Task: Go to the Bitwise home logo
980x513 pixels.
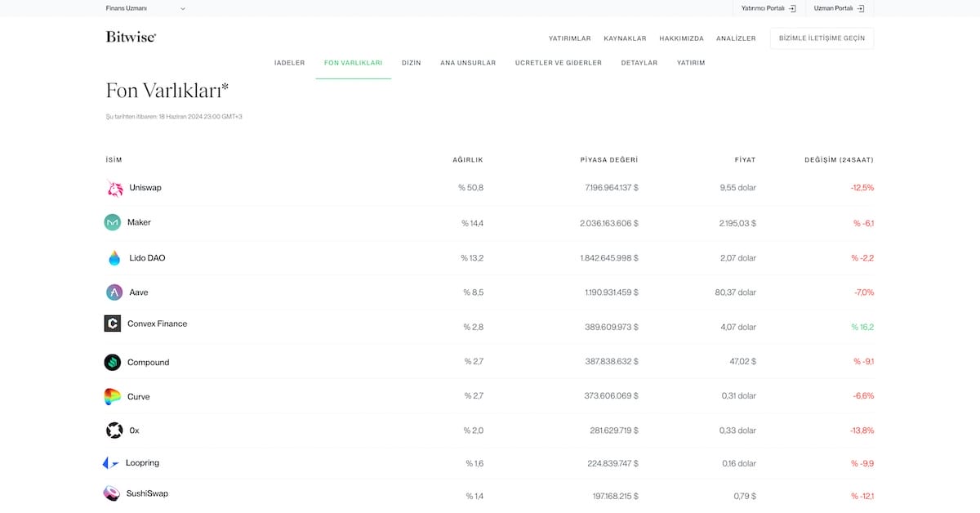Action: click(131, 37)
